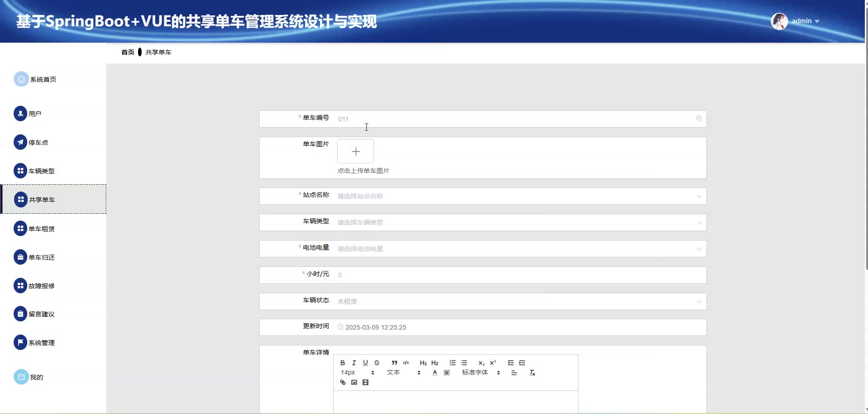Apply superscript formatting
The height and width of the screenshot is (414, 868).
493,363
